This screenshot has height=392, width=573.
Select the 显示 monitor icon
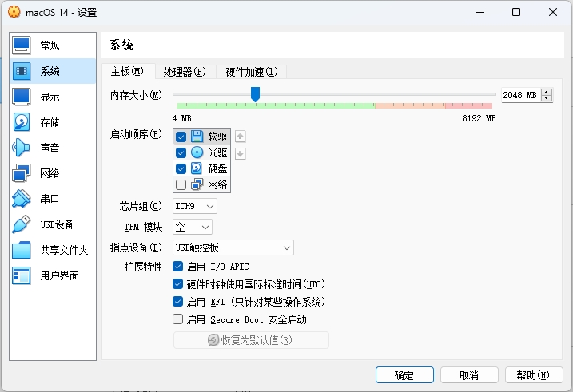coord(22,97)
